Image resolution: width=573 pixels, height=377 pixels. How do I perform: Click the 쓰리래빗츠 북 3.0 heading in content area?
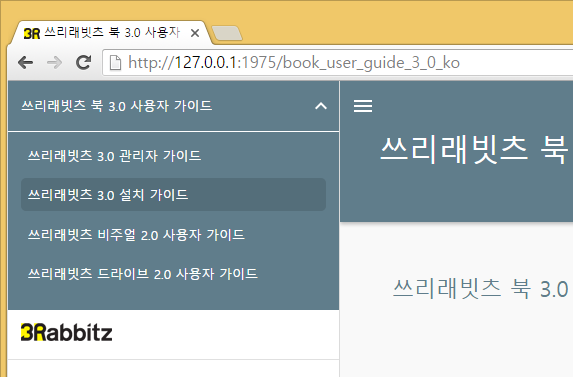click(481, 289)
